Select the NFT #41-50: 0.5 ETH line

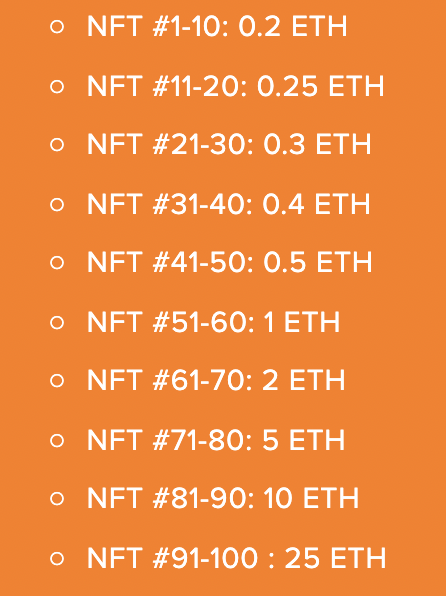coord(230,262)
